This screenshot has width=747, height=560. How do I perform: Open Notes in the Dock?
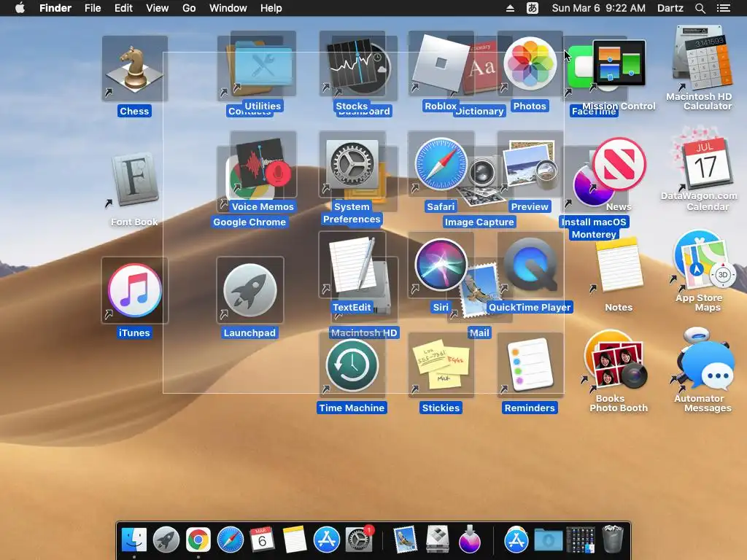coord(295,540)
